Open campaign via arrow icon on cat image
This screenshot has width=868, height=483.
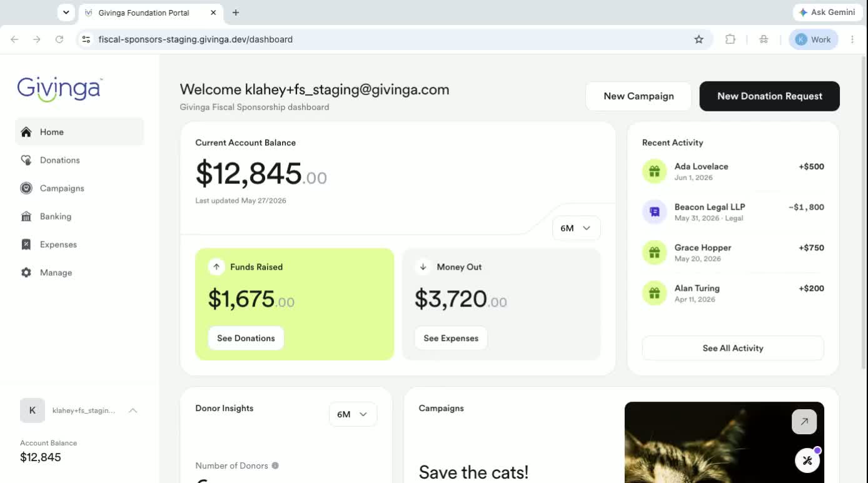804,422
